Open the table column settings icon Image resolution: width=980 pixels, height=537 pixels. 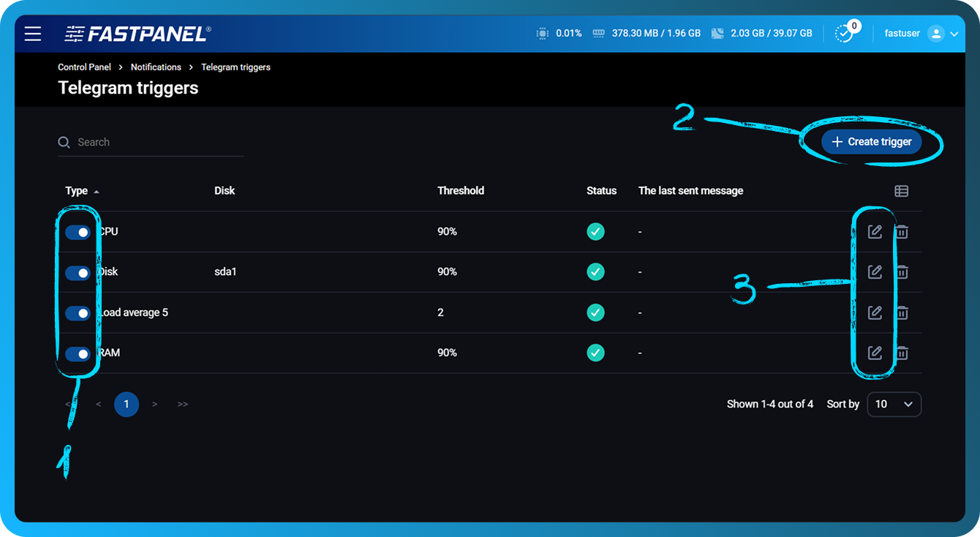901,191
